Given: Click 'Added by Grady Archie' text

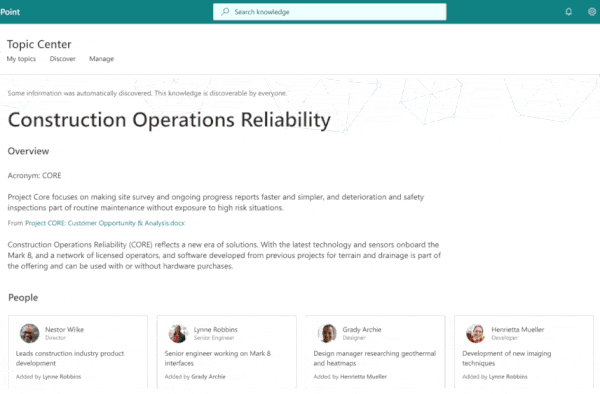Looking at the screenshot, I should (x=195, y=376).
